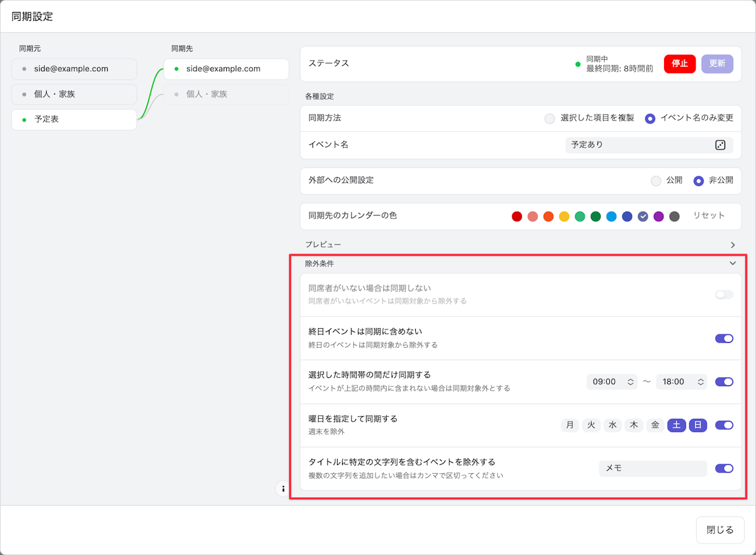Toggle the 水 weekday button

pos(612,425)
